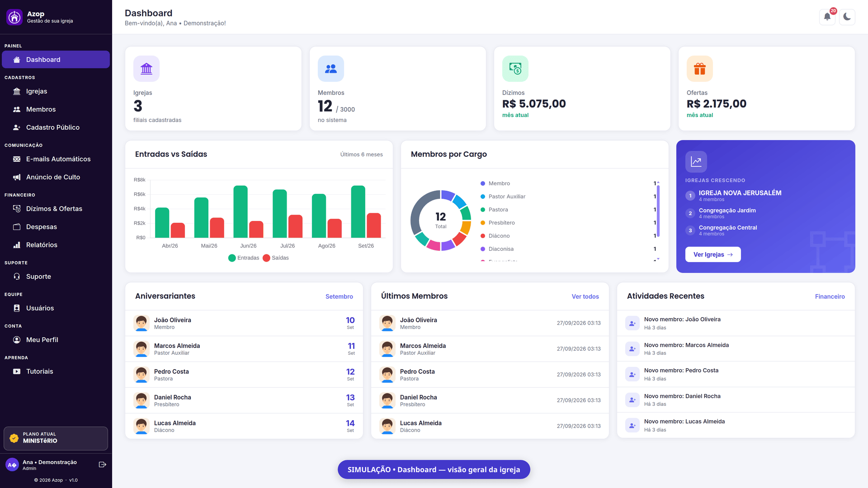Toggle the Entradas legend item
This screenshot has width=868, height=488.
[x=244, y=258]
